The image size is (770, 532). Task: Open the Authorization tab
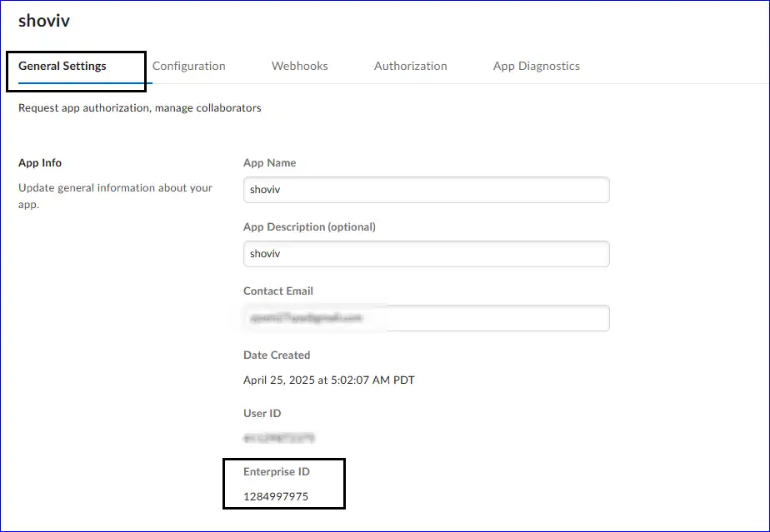point(410,67)
